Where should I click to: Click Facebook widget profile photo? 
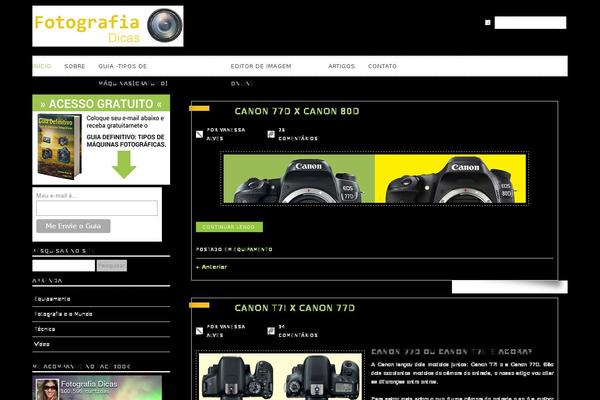pyautogui.click(x=47, y=390)
